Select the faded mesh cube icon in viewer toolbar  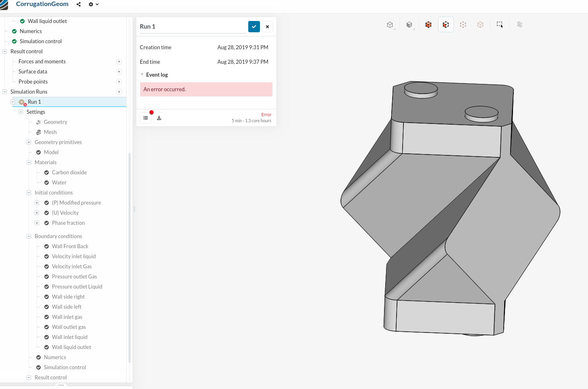pos(519,25)
